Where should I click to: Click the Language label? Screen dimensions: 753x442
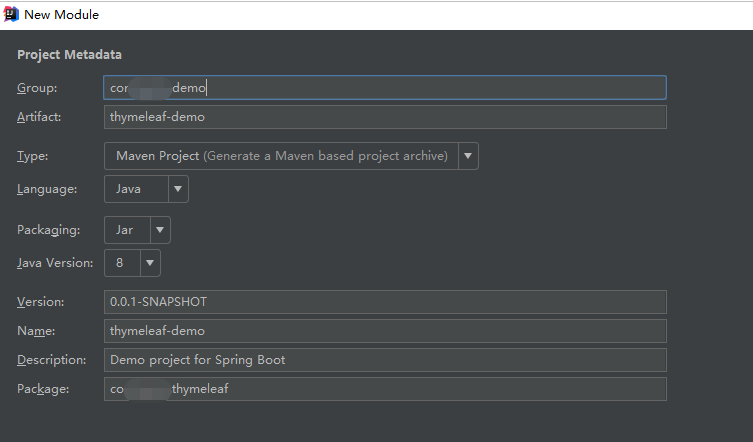pos(46,188)
